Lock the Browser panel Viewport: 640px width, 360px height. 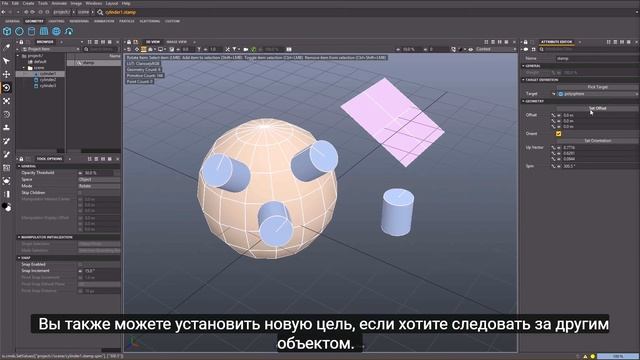coord(21,42)
